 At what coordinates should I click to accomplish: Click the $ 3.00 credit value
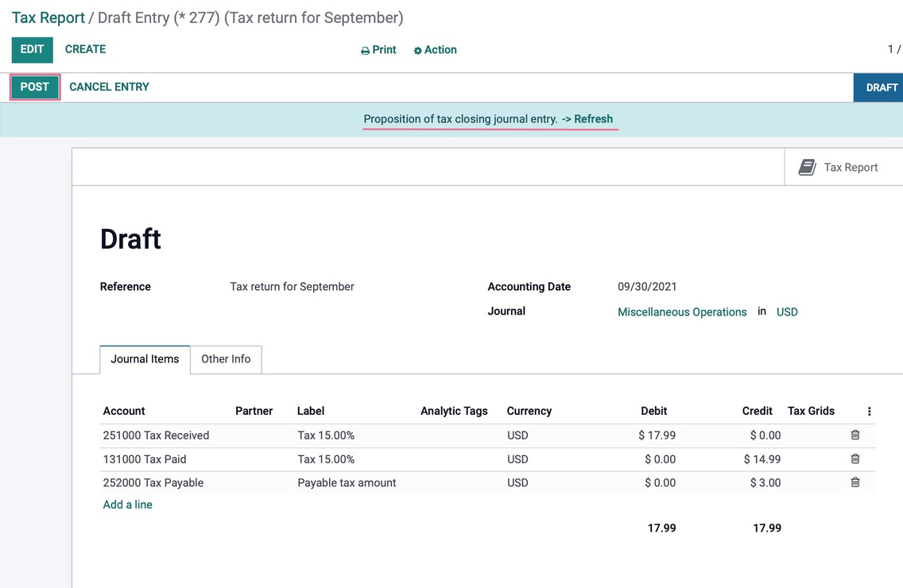765,483
